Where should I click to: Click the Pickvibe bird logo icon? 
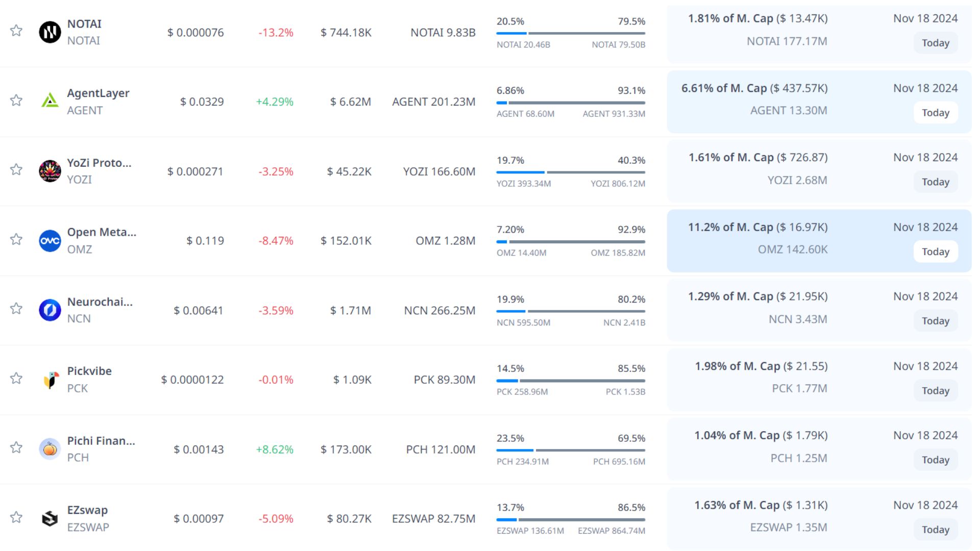coord(50,380)
